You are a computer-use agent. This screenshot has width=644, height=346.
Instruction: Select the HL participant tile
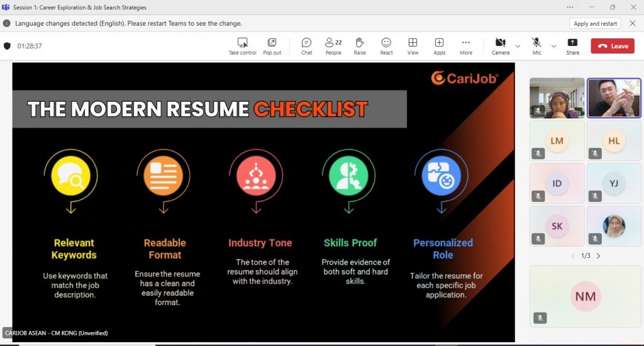click(614, 140)
